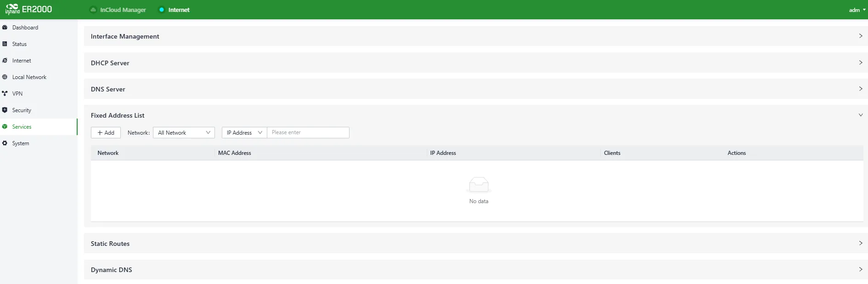
Task: Click the DNS Server heading text
Action: tap(108, 89)
